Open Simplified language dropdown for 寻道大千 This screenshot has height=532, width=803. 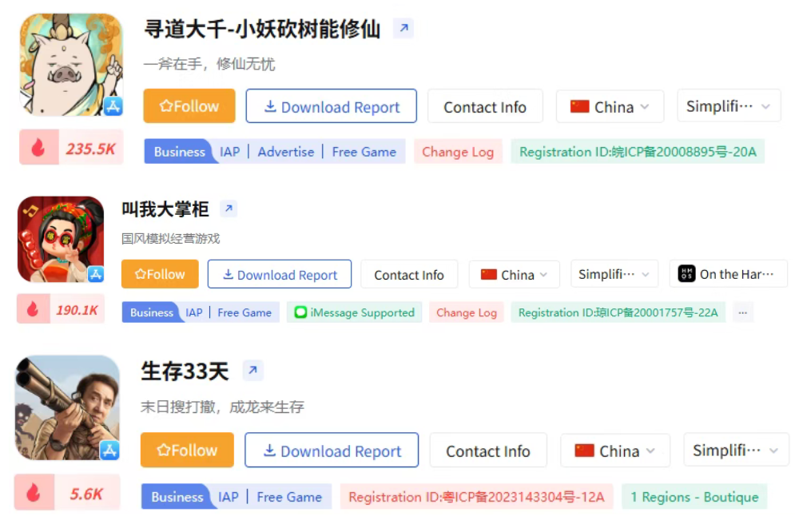click(x=729, y=106)
